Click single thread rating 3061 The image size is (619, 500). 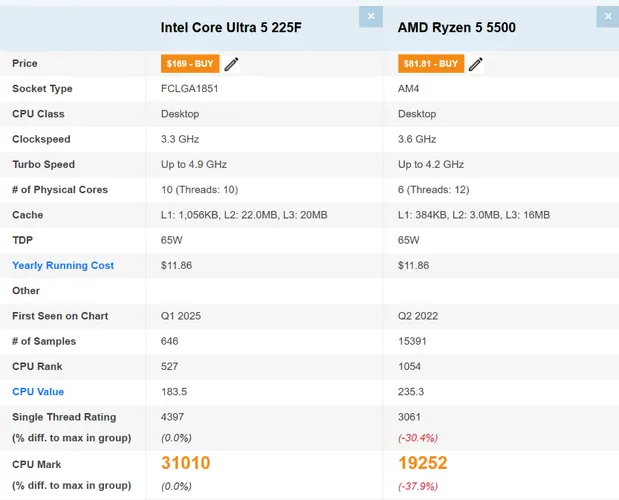[409, 417]
